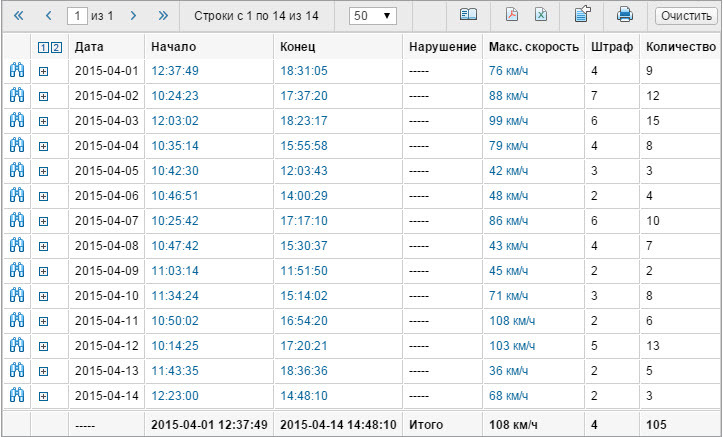Open the rows-per-page dropdown showing 50
Viewport: 723px width, 437px height.
pyautogui.click(x=373, y=16)
